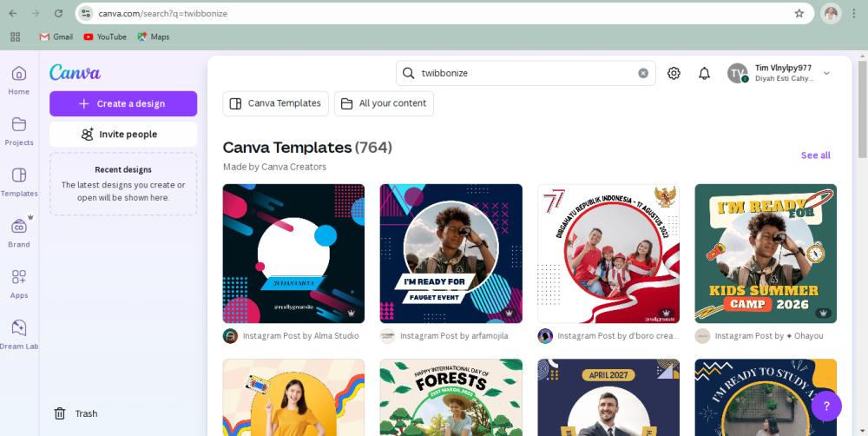Click the d'boro creator avatar
Viewport: 868px width, 436px height.
click(545, 336)
